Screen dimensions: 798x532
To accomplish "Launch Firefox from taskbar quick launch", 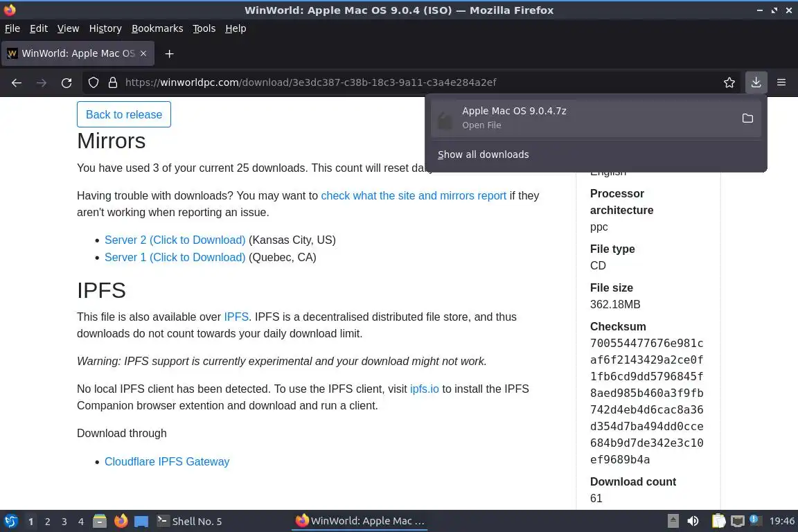I will 121,522.
